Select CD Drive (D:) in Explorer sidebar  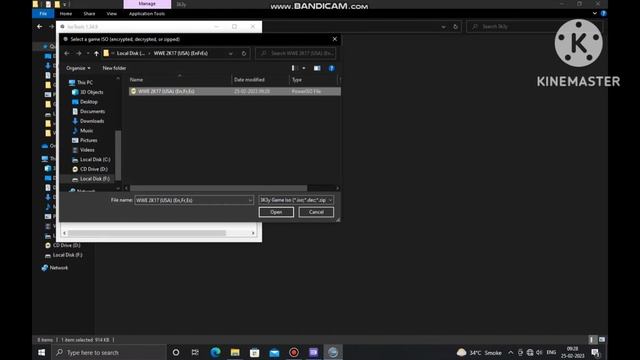click(x=62, y=245)
